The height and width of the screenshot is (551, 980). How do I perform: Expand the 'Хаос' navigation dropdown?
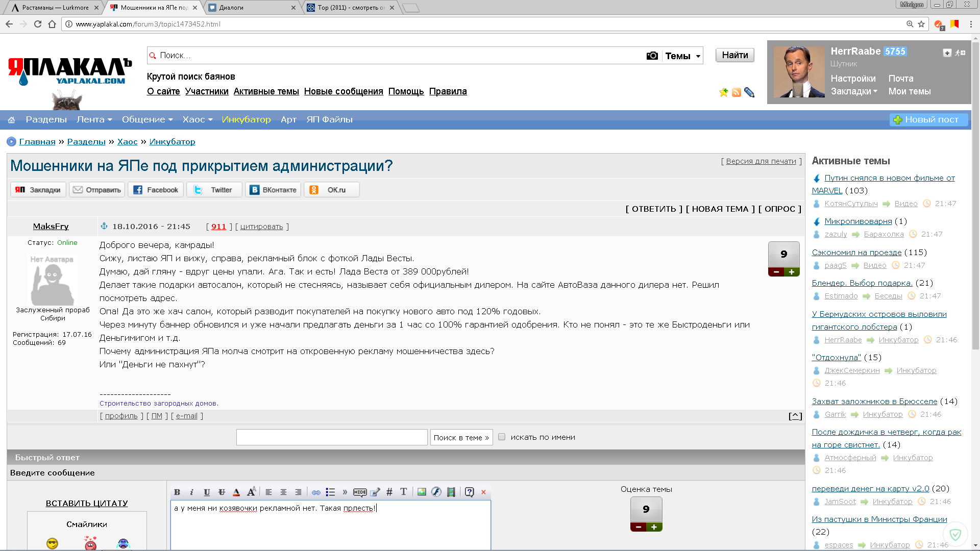(x=198, y=119)
